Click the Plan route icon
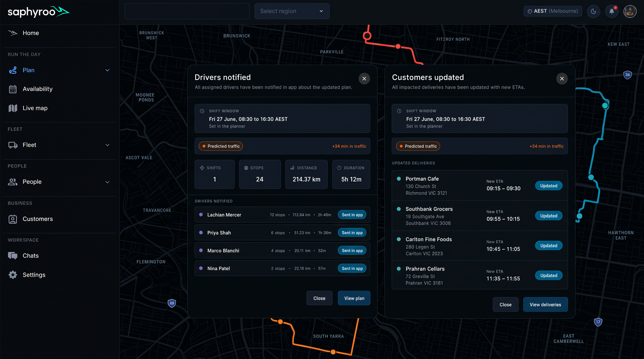Screen dimensions: 644x359 pos(13,70)
